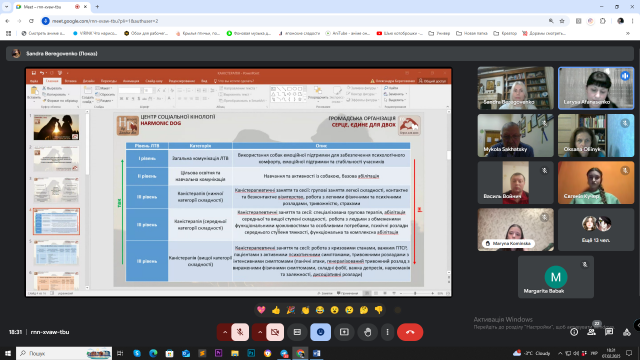Click the present now screen-share icon

(344, 332)
